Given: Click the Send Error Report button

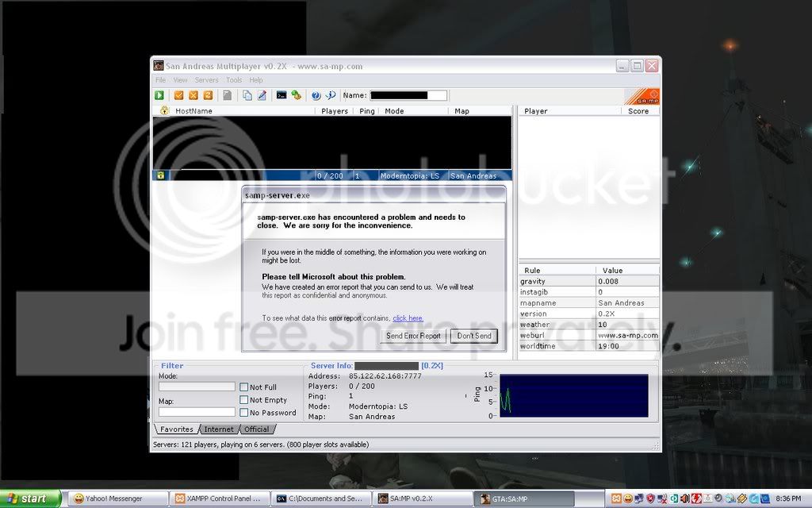Looking at the screenshot, I should 413,336.
